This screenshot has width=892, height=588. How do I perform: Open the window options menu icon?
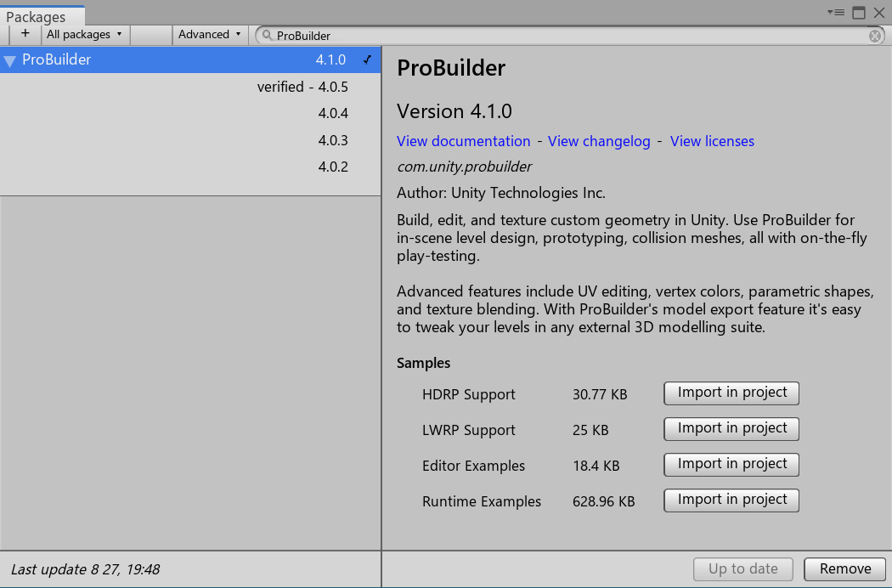tap(836, 12)
